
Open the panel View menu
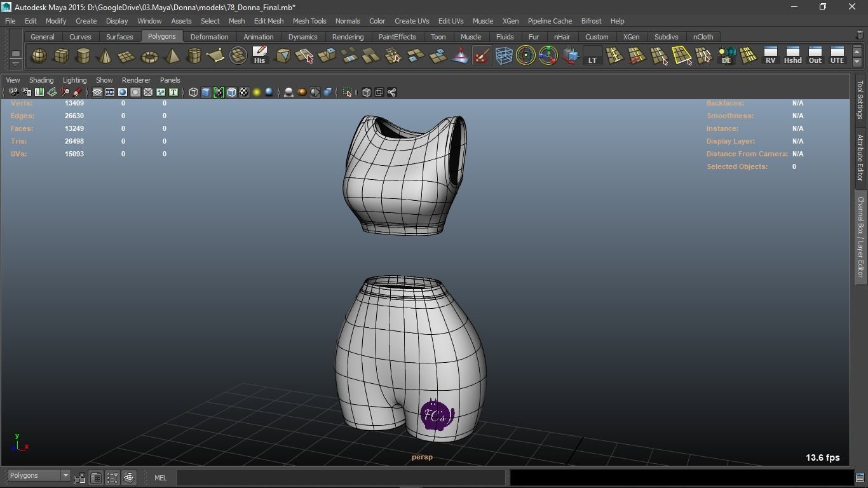[x=13, y=80]
